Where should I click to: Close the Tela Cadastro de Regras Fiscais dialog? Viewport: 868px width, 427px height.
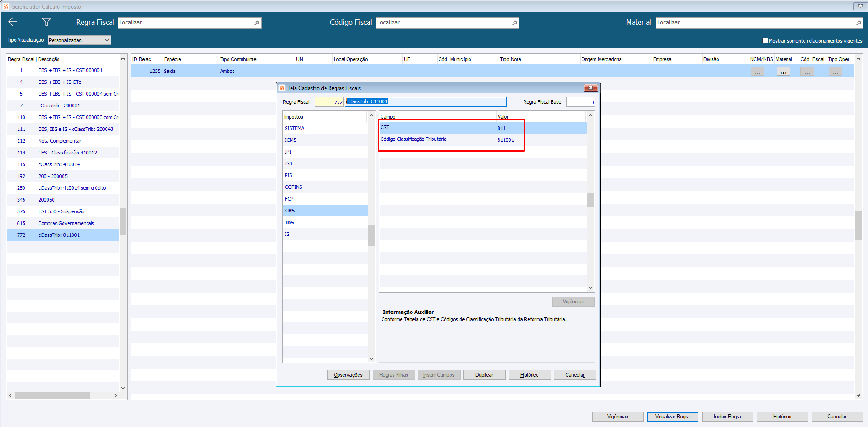[590, 88]
